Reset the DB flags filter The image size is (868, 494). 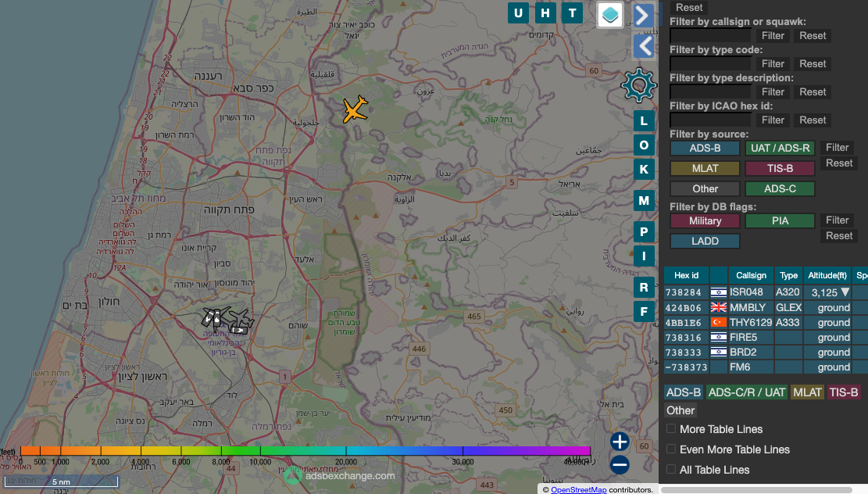click(x=839, y=235)
